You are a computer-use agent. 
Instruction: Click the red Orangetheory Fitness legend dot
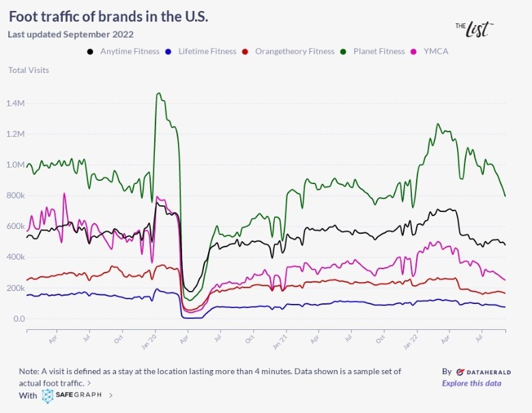(x=247, y=52)
